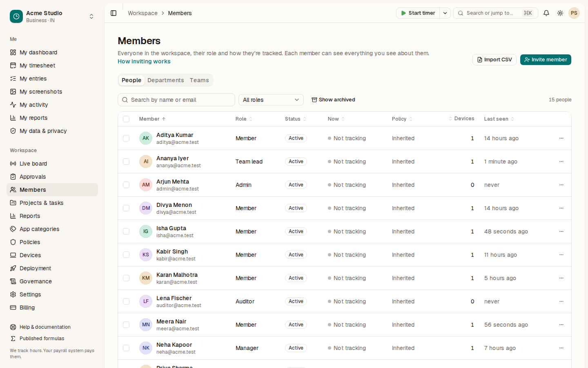Open the notifications bell

coord(546,13)
